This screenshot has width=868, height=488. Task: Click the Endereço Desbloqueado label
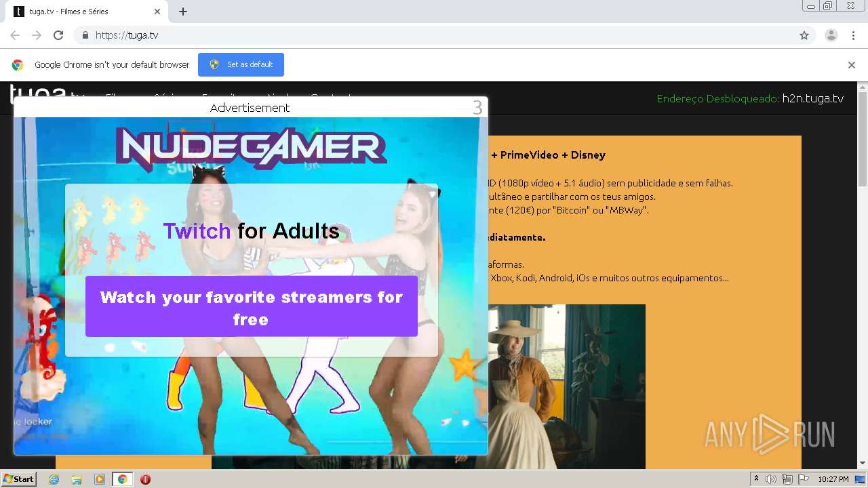pyautogui.click(x=718, y=98)
